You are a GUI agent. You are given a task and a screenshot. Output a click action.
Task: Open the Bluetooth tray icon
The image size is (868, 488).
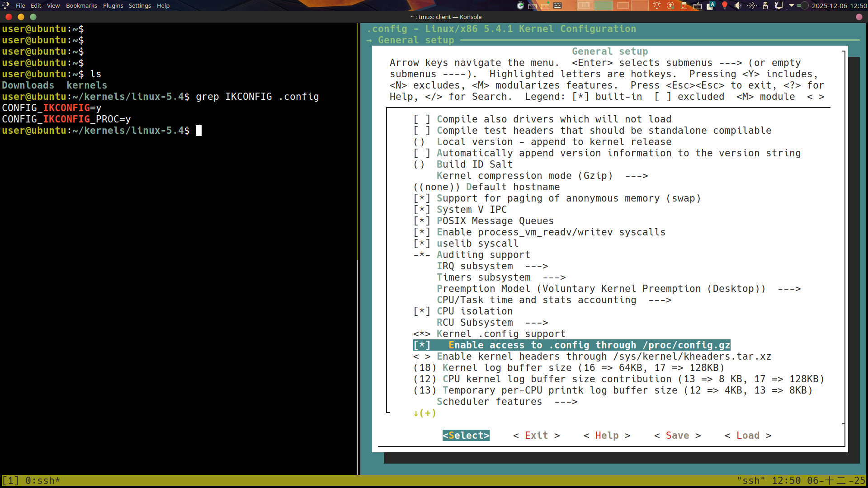[x=752, y=5]
